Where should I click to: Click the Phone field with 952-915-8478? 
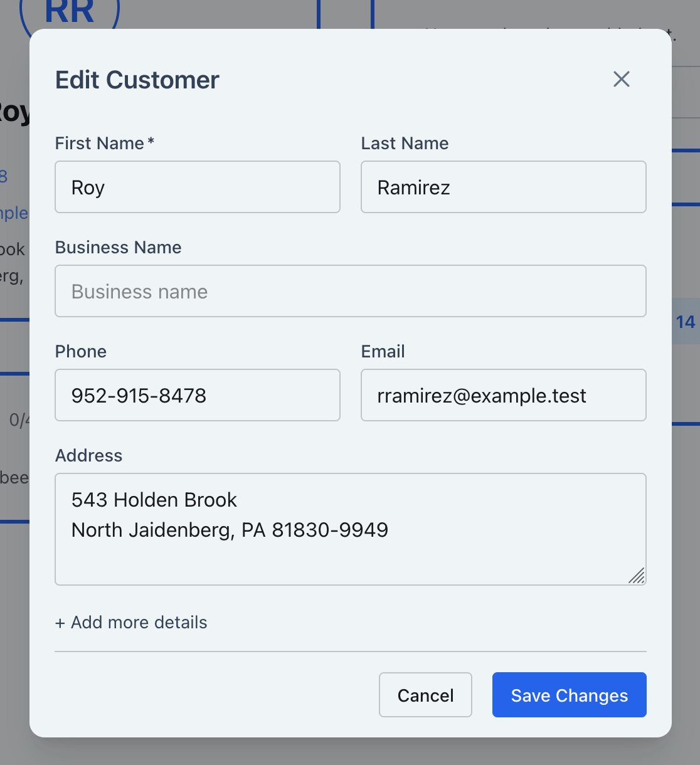click(x=198, y=395)
